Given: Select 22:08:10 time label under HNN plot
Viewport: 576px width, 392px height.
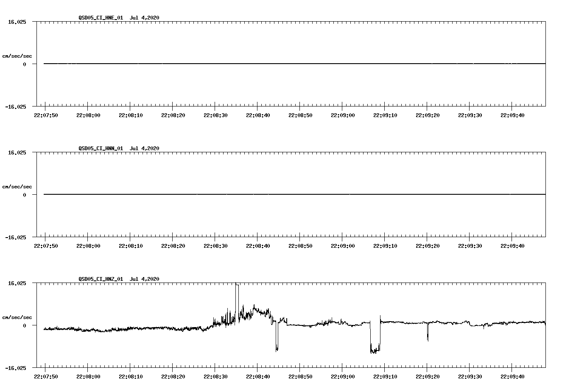Looking at the screenshot, I should pyautogui.click(x=131, y=246).
